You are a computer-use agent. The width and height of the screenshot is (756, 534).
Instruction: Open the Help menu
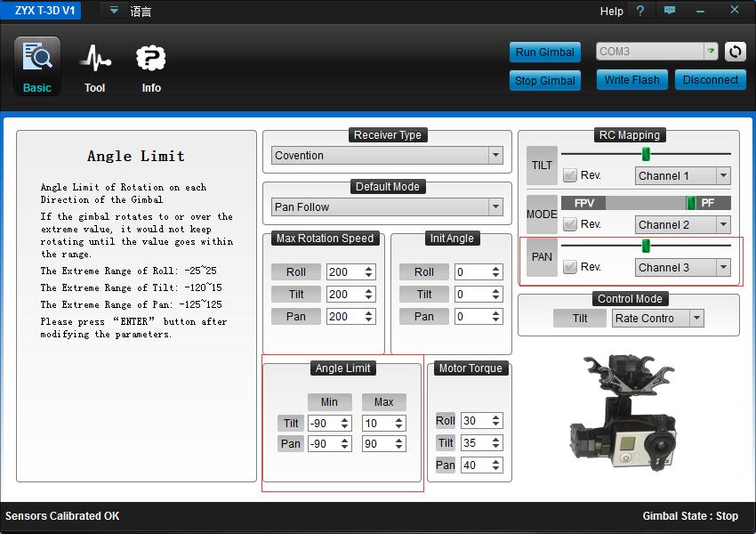pos(612,12)
